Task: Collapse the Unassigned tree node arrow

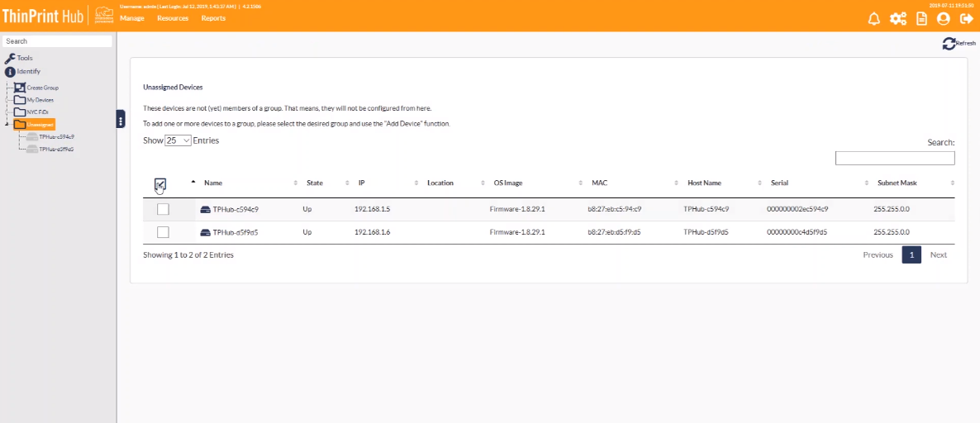Action: tap(7, 124)
